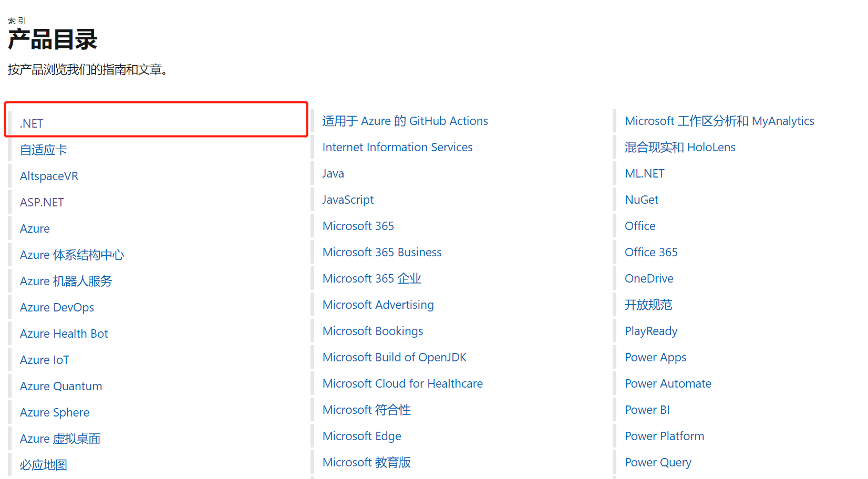This screenshot has height=479, width=868.
Task: Open Power Platform link
Action: point(664,436)
